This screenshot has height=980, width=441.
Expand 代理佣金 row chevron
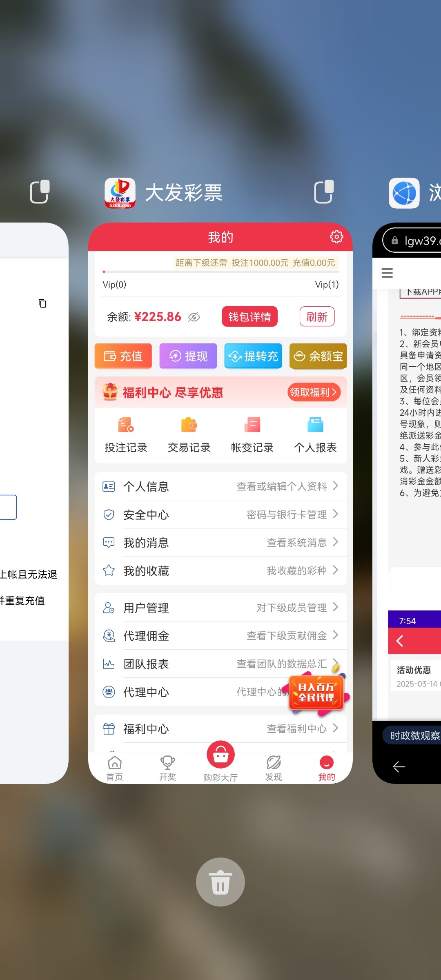335,635
